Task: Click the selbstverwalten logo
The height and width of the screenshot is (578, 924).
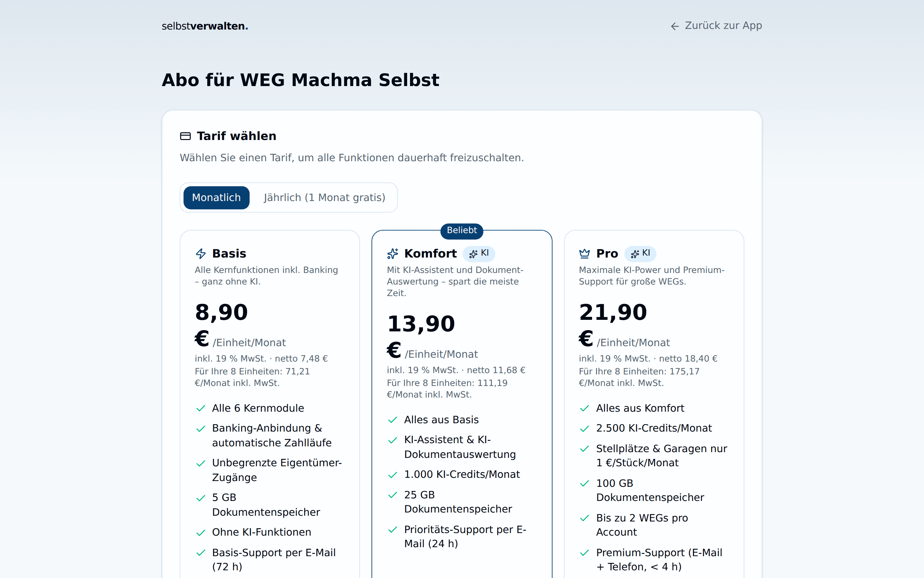Action: (x=205, y=26)
